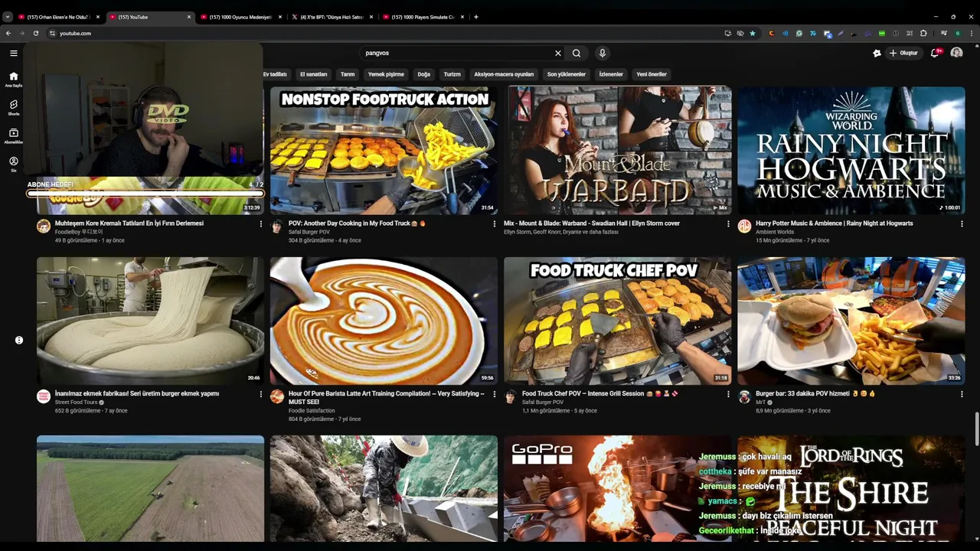Clear the search text with the X

(558, 53)
